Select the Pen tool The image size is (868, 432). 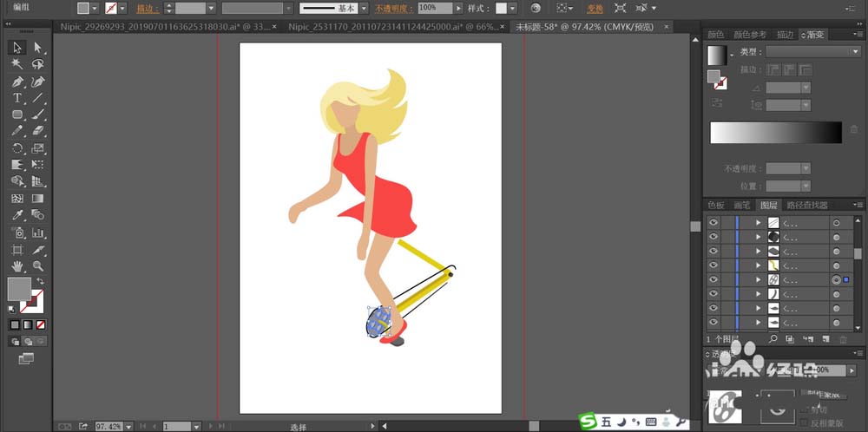(17, 82)
